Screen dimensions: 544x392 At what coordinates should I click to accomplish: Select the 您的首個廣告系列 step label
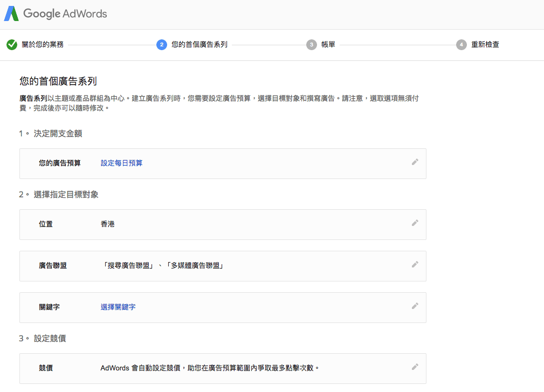(199, 45)
